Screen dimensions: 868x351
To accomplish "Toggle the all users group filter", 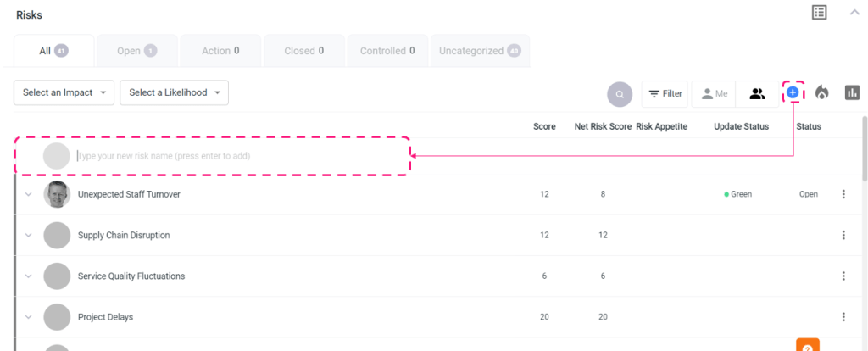I will [757, 94].
